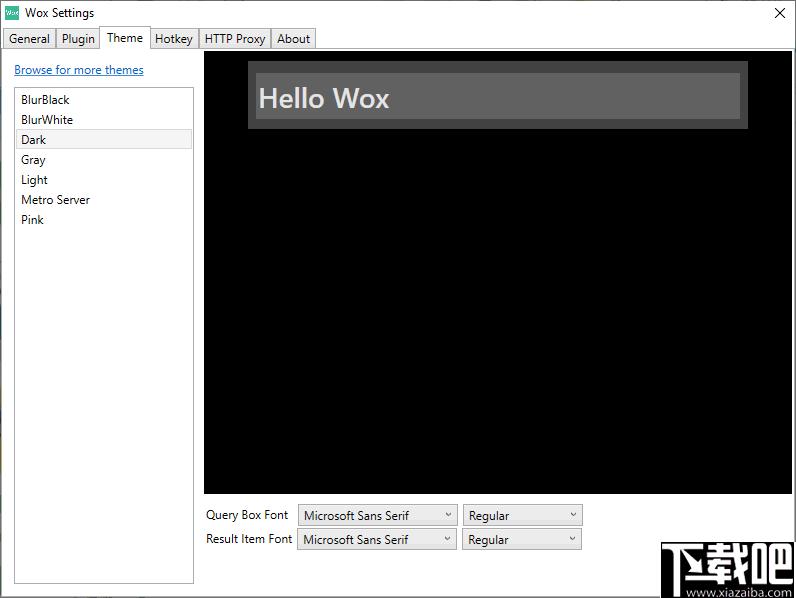
Task: Close the Wox Settings window
Action: (779, 13)
